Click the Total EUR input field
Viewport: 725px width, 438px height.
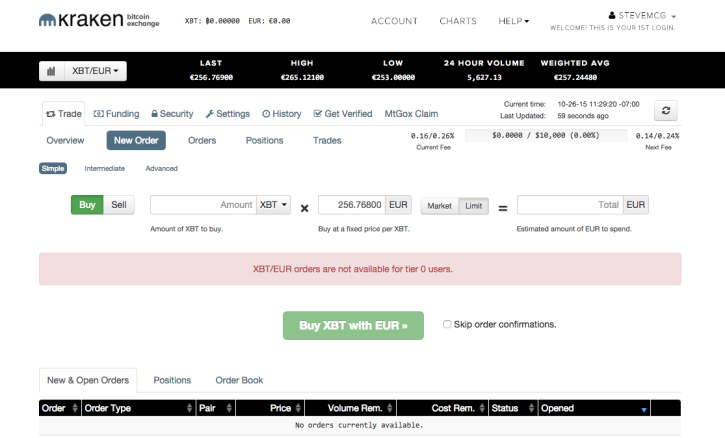coord(570,205)
